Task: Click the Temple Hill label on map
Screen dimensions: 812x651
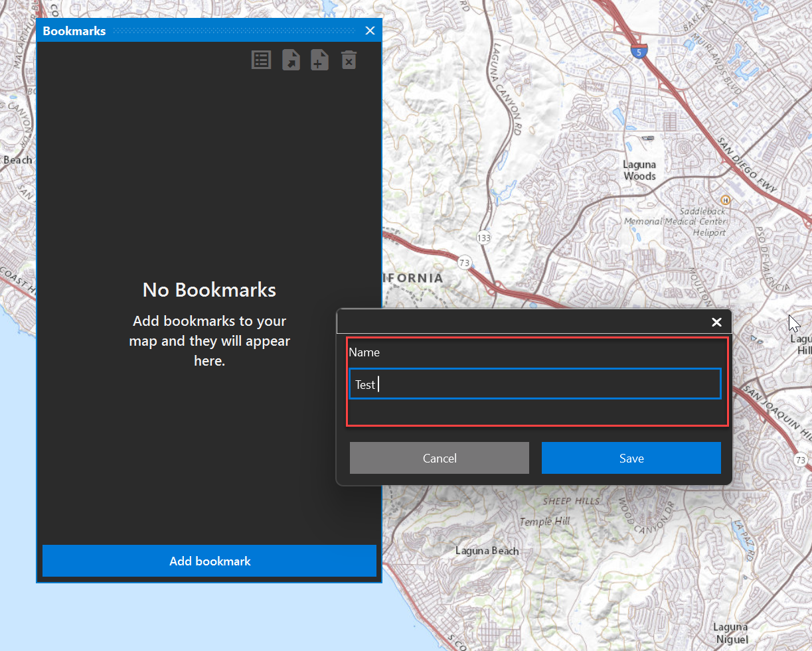Action: (544, 522)
